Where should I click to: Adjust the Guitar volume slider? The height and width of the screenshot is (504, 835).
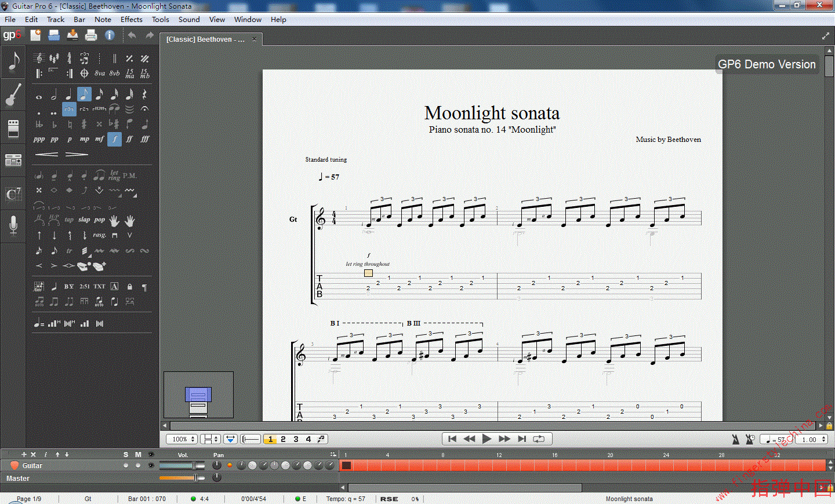click(182, 465)
